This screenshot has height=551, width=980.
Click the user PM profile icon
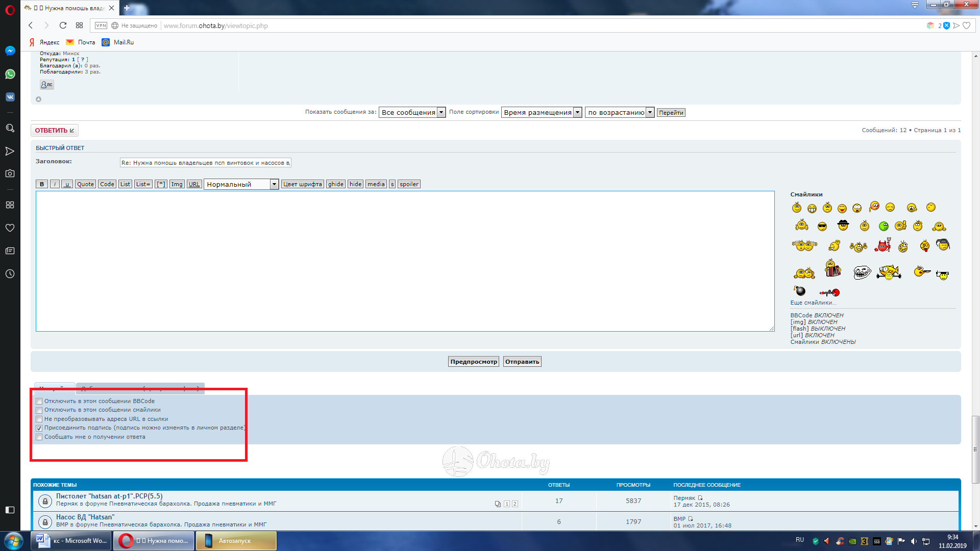[x=46, y=85]
